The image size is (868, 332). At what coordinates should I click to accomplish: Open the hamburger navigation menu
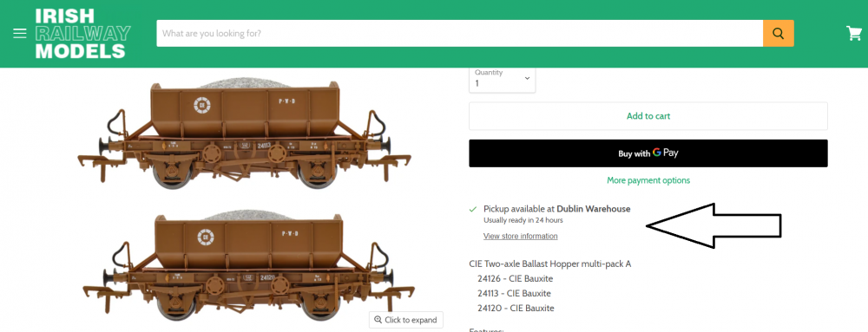(x=20, y=33)
